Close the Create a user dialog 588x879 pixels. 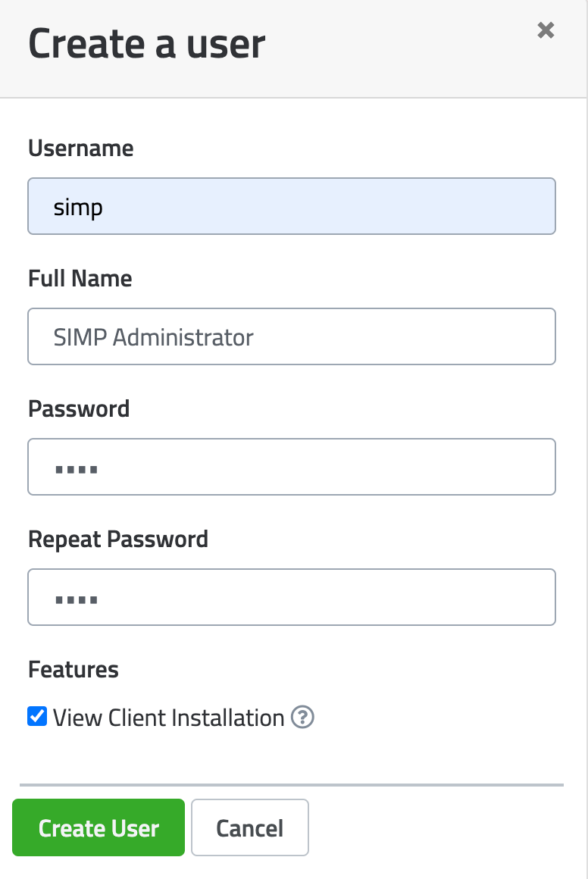click(546, 30)
